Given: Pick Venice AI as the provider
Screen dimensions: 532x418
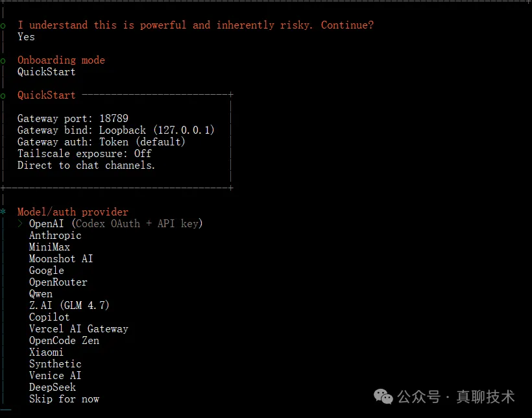Looking at the screenshot, I should point(55,376).
